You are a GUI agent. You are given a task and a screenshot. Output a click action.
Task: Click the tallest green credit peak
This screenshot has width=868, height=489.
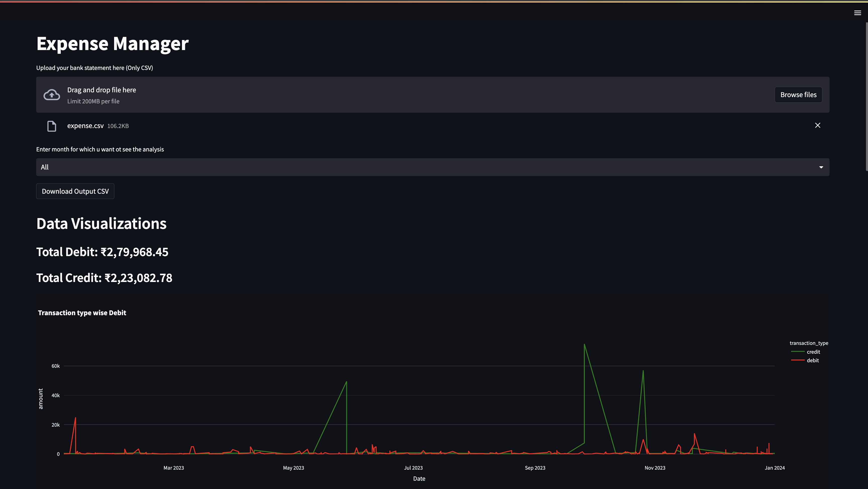tap(584, 345)
